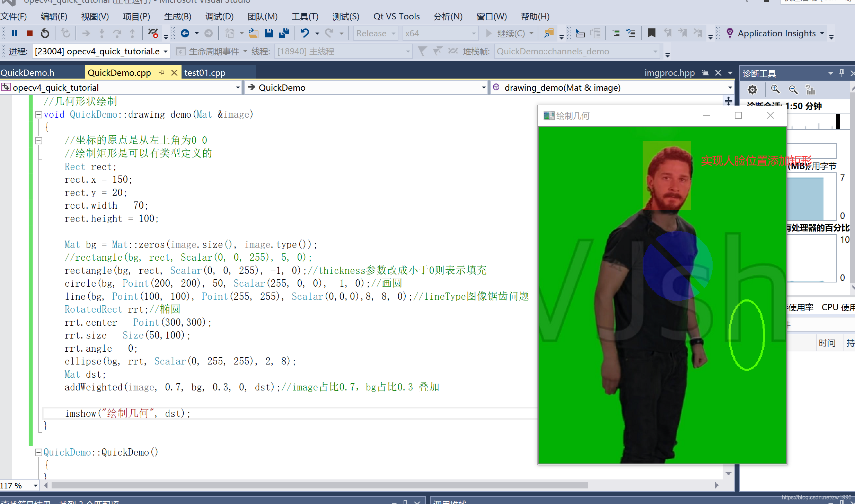Click the bookmark toggle toolbar icon
The height and width of the screenshot is (504, 855).
coord(651,33)
